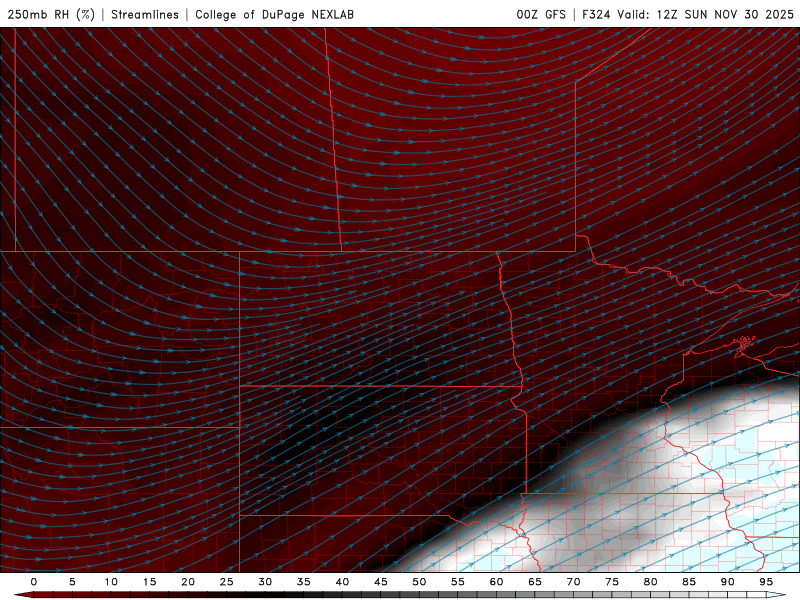This screenshot has width=800, height=600.
Task: Click the '50' value on color scale
Action: tap(419, 582)
